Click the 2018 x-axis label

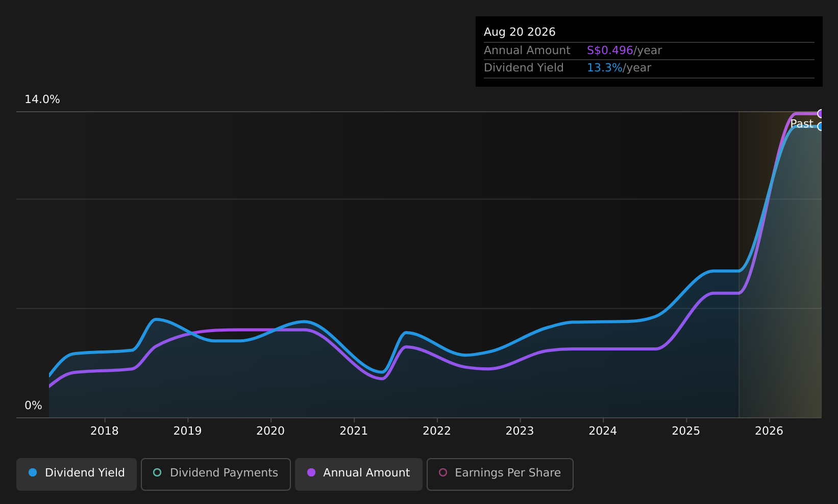pyautogui.click(x=105, y=431)
